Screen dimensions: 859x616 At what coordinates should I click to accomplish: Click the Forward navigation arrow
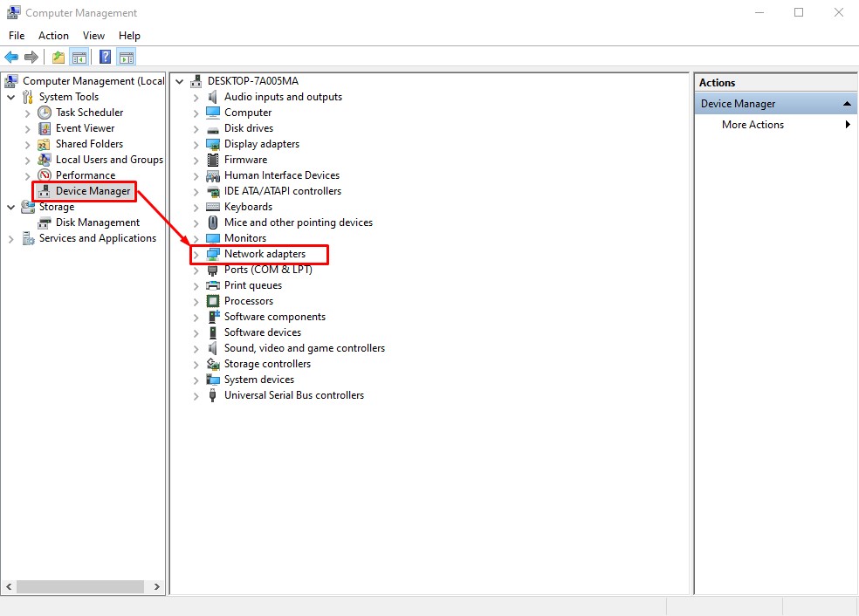31,56
